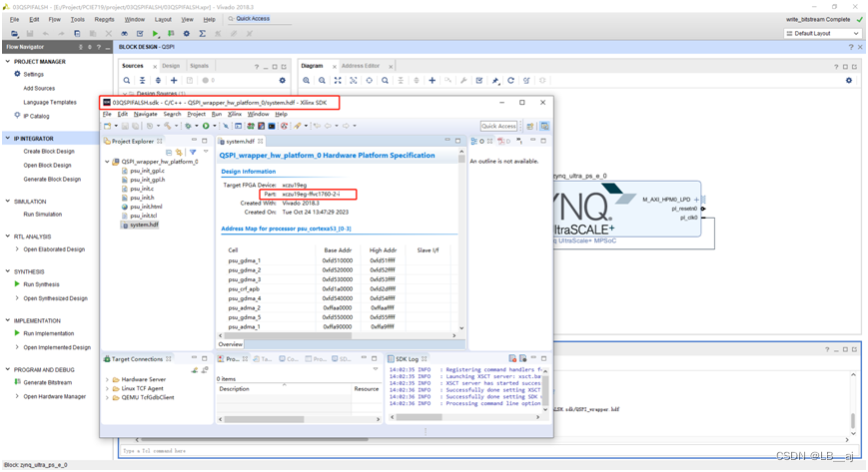
Task: Click Run Synthesis in Flow Navigator
Action: (42, 284)
